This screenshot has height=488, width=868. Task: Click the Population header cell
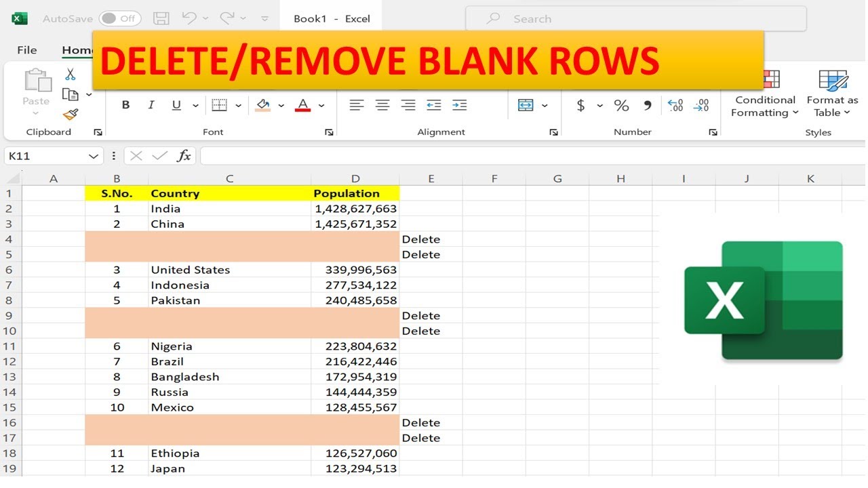point(355,193)
